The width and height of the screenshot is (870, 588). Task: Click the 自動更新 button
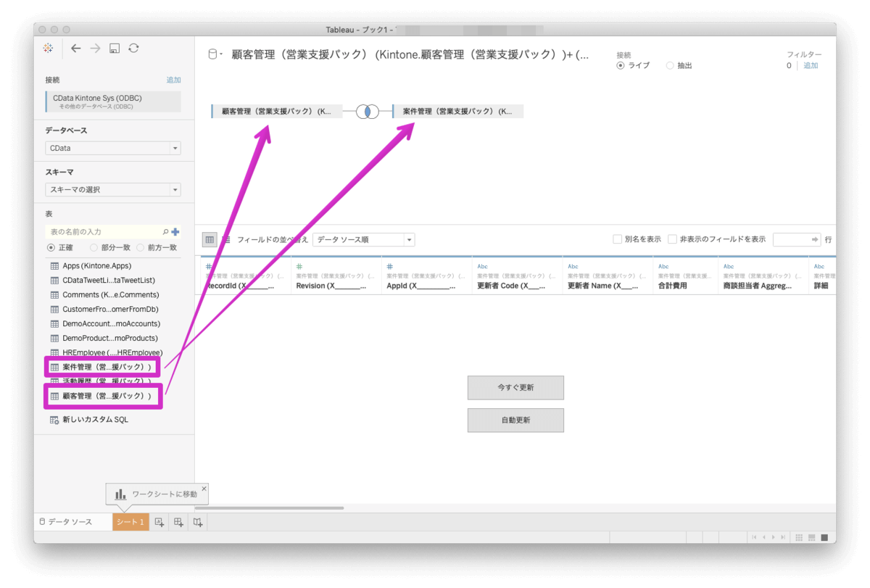[x=515, y=421]
